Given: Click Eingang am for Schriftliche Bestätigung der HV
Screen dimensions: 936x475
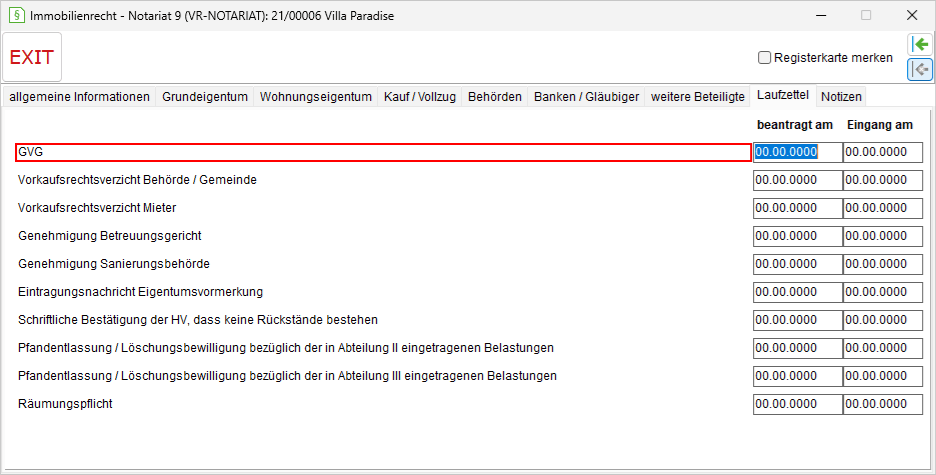Looking at the screenshot, I should pos(883,320).
